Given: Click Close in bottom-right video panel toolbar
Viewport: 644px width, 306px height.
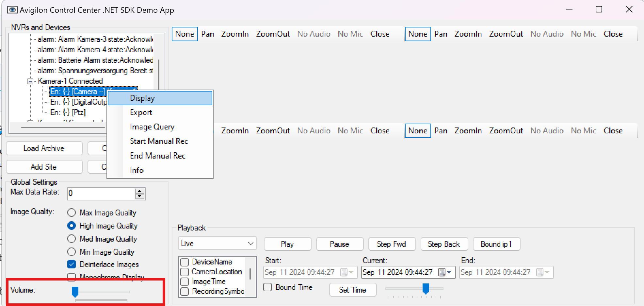Looking at the screenshot, I should point(613,131).
